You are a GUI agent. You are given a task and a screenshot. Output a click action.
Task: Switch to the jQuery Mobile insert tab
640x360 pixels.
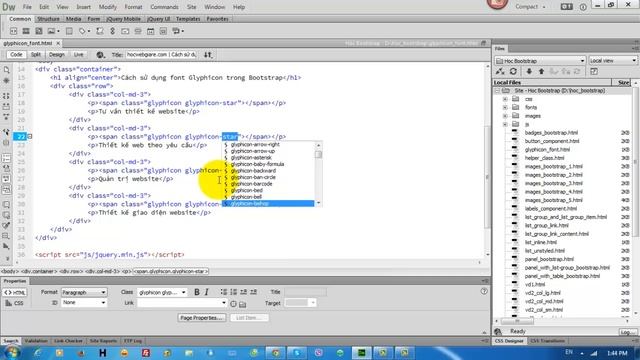tap(123, 19)
